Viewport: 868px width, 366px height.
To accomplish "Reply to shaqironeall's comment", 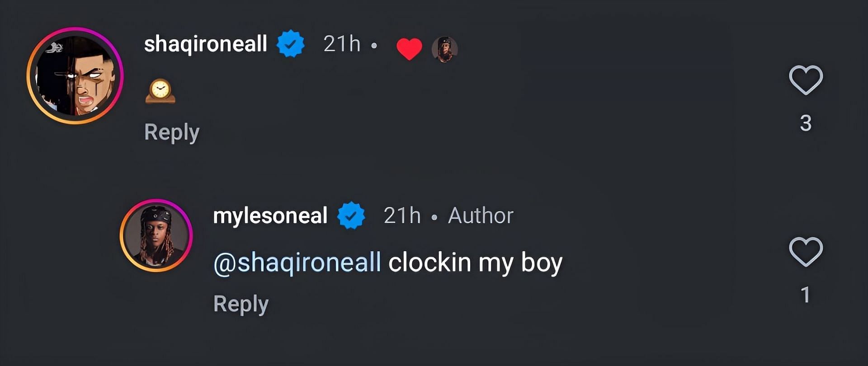I will tap(172, 132).
